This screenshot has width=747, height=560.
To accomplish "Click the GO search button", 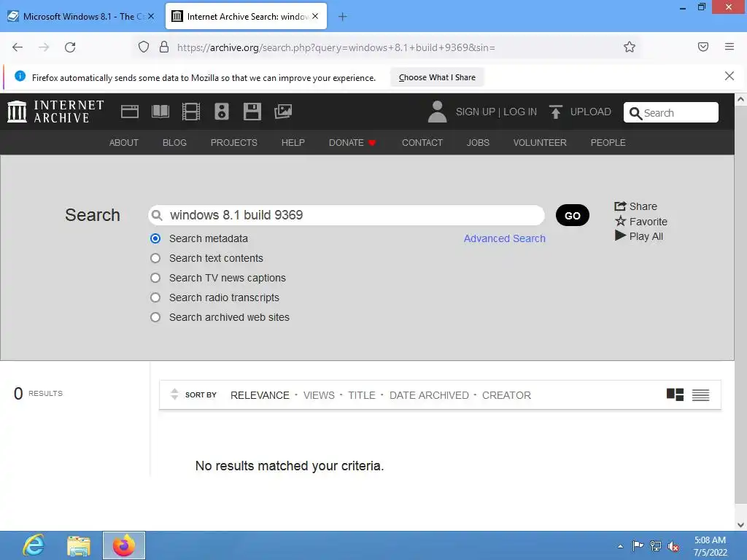I will (572, 215).
